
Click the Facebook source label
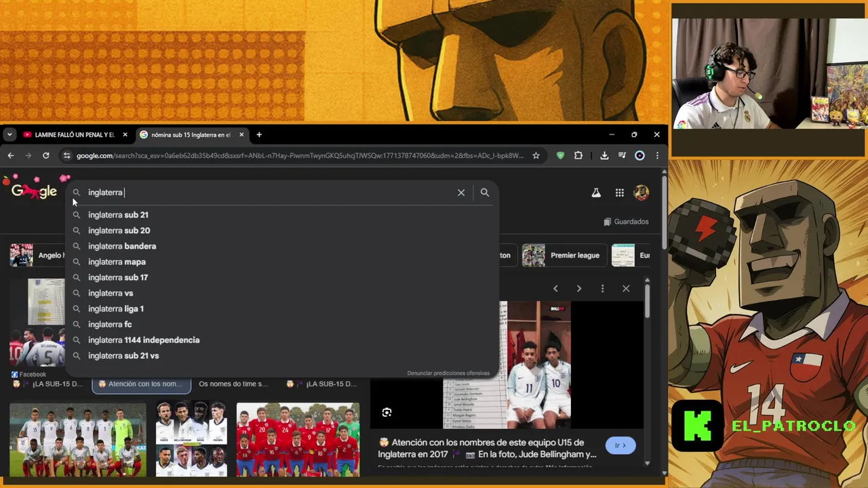[x=28, y=374]
